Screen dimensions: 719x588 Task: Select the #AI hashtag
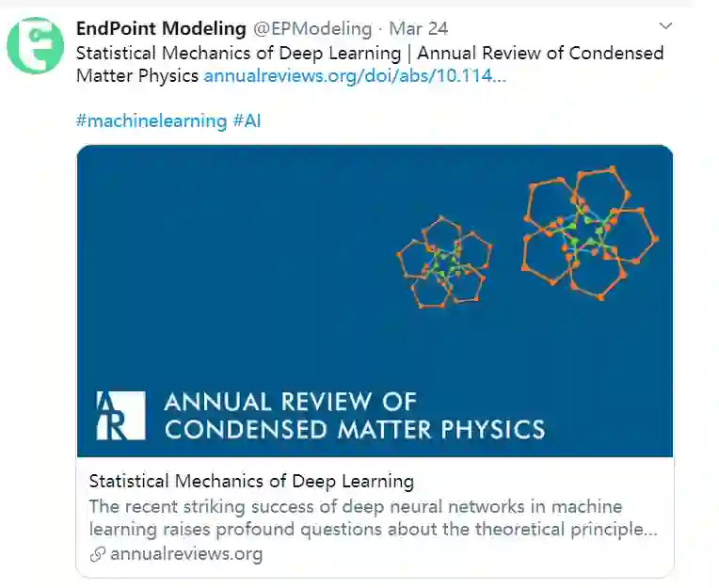point(247,121)
